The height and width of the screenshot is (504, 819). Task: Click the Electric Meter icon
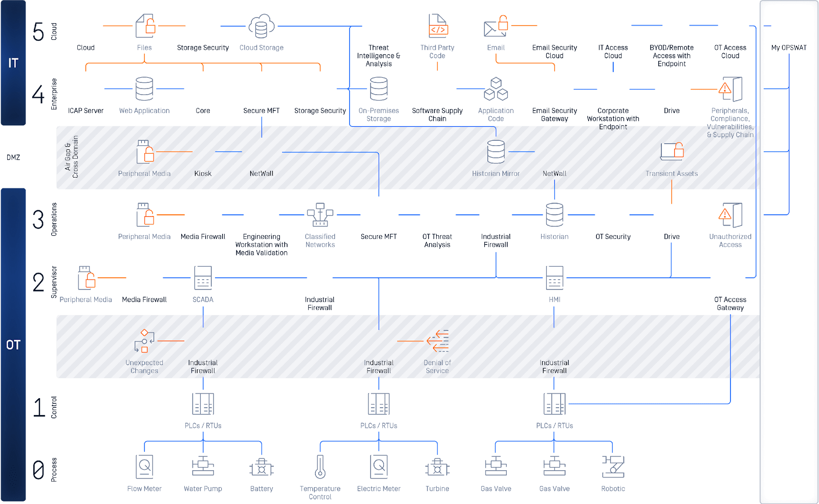(379, 467)
